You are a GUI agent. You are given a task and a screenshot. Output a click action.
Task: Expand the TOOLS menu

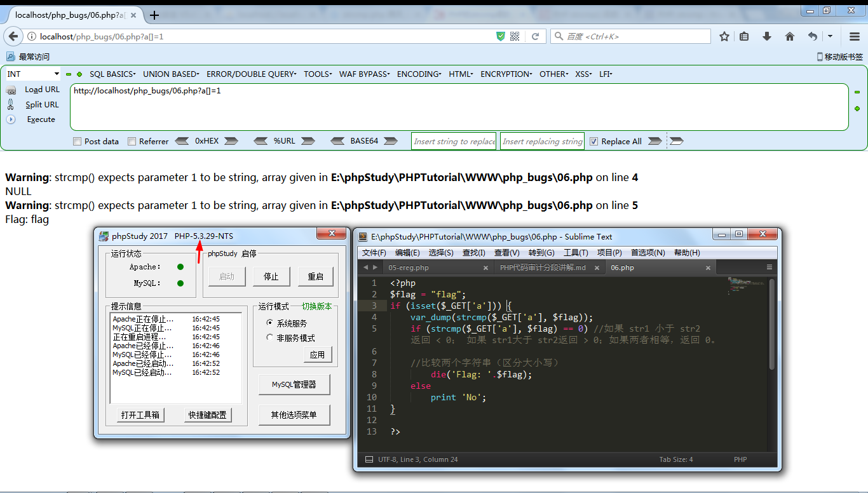318,74
